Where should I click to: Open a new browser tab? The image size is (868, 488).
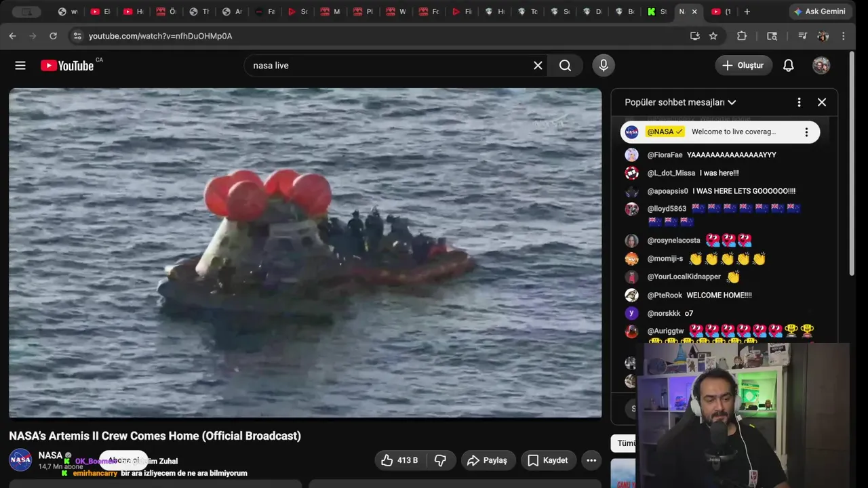(x=747, y=12)
